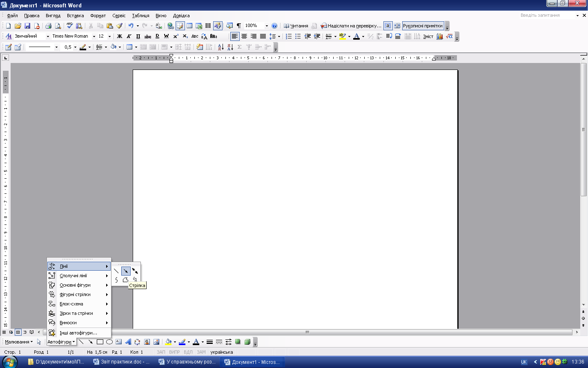The height and width of the screenshot is (368, 588).
Task: Click the Автофігури button
Action: coord(61,342)
